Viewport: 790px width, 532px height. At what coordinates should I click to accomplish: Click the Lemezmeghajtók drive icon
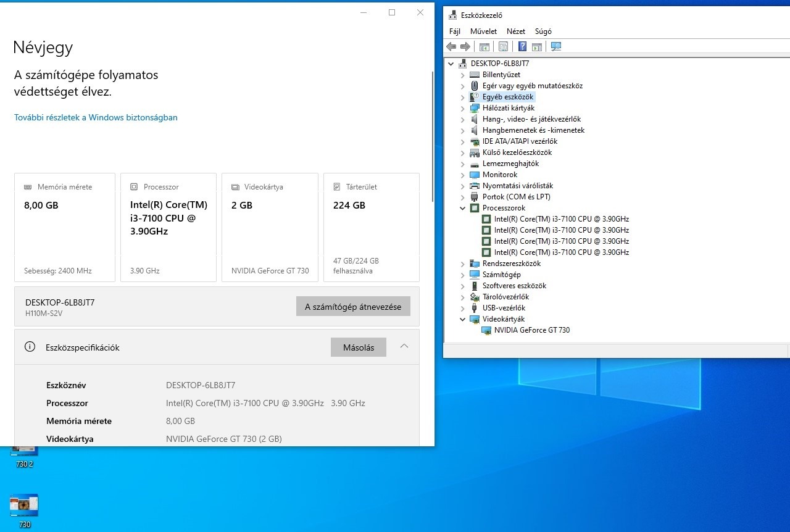(475, 164)
